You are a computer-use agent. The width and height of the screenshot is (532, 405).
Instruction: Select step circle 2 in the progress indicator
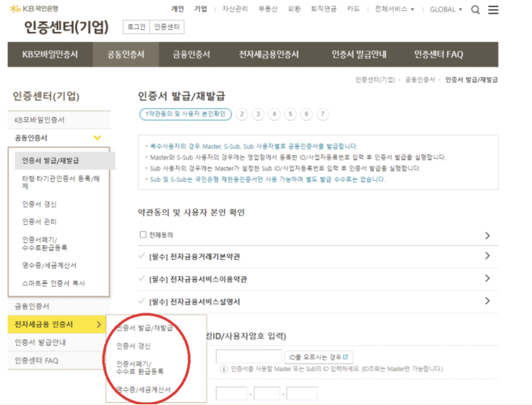pos(242,114)
